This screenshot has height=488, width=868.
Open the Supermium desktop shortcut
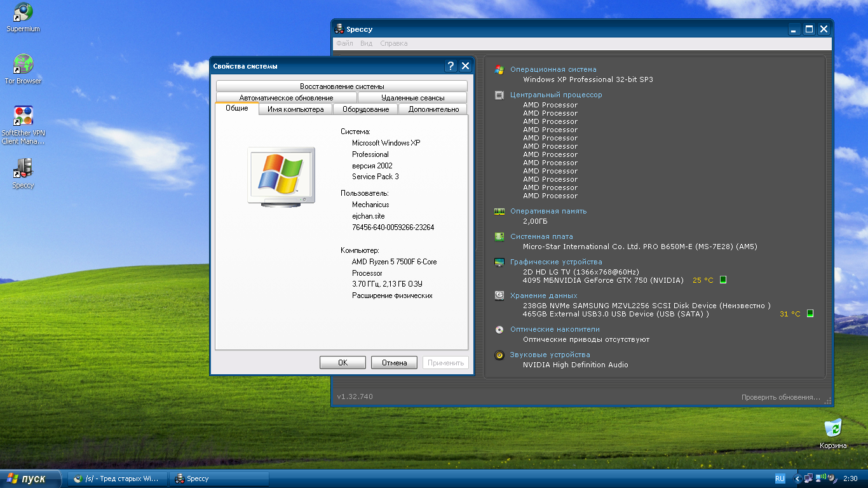coord(23,13)
